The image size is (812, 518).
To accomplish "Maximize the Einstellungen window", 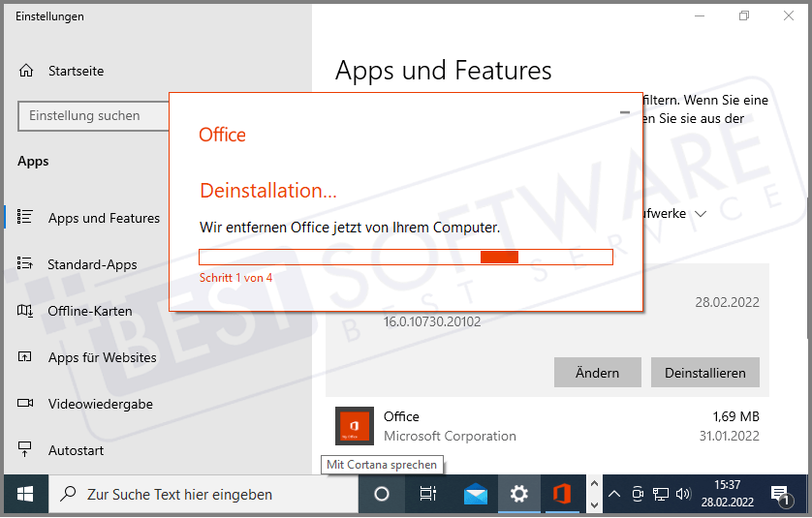I will click(x=743, y=16).
